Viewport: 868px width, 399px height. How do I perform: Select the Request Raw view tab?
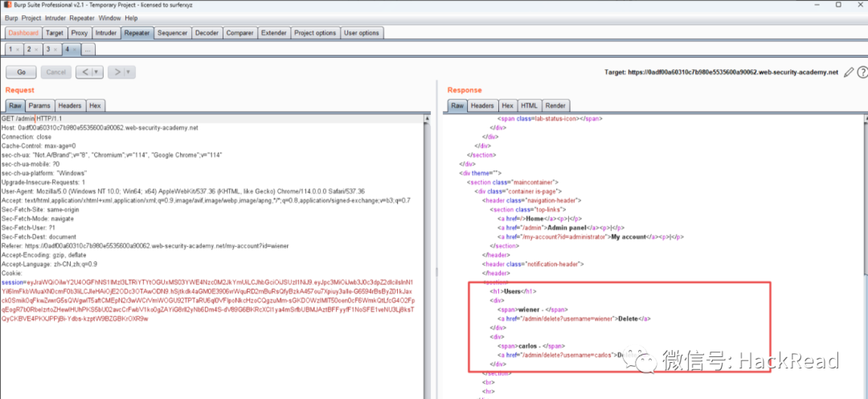click(15, 105)
